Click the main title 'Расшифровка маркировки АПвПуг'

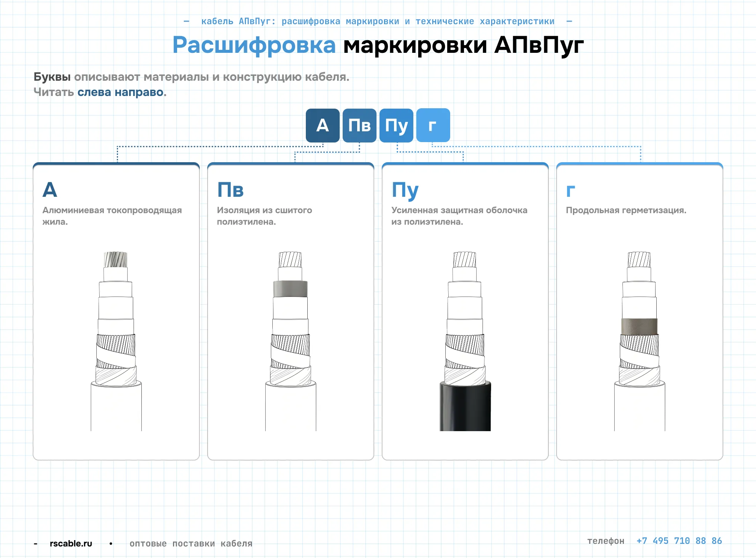(x=378, y=45)
